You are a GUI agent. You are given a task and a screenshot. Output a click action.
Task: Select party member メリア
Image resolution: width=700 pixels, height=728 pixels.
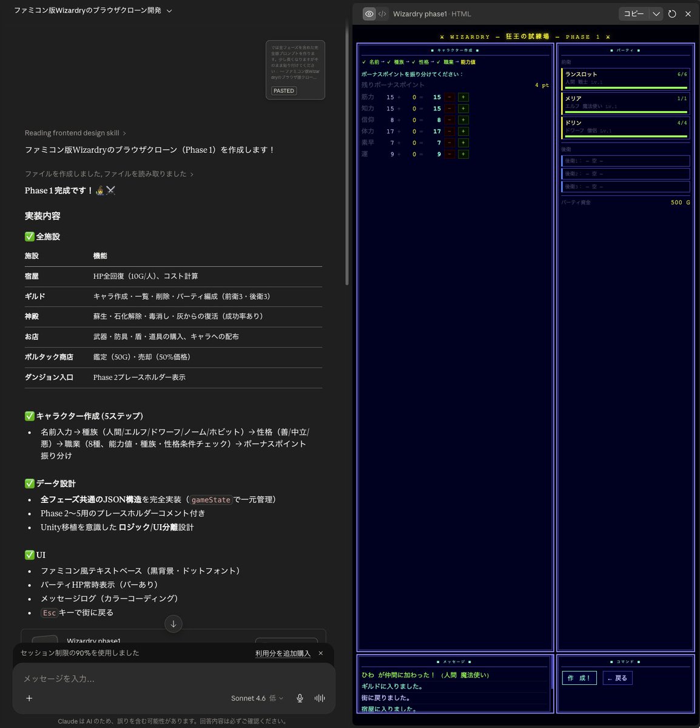(625, 104)
